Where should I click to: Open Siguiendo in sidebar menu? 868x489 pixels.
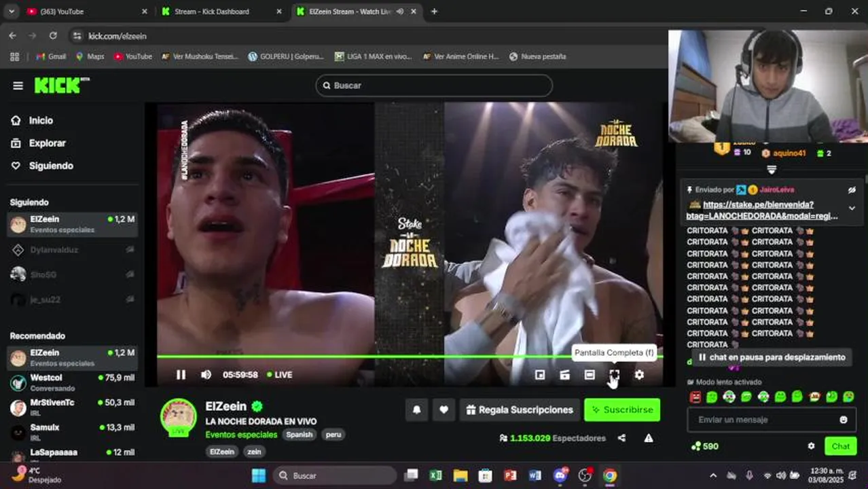[x=50, y=166]
